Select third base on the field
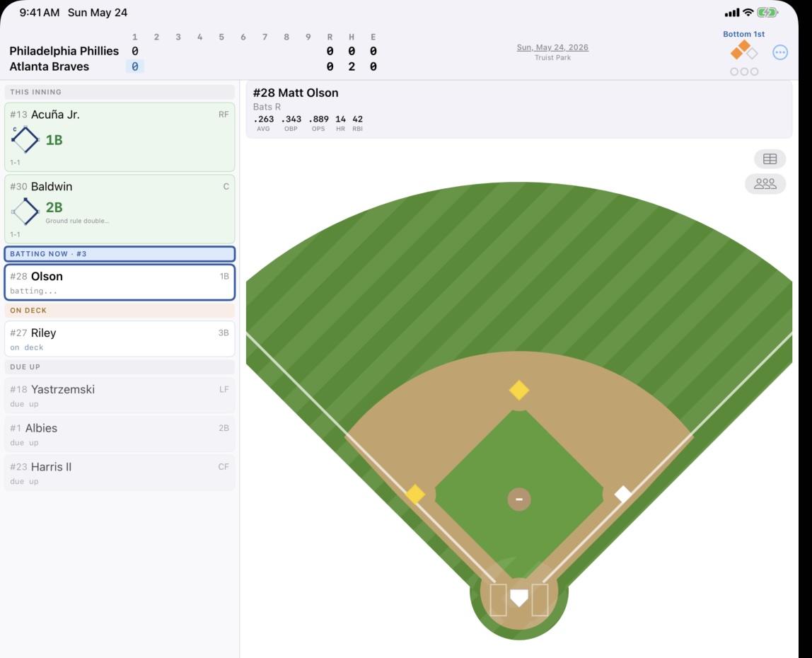 click(414, 494)
